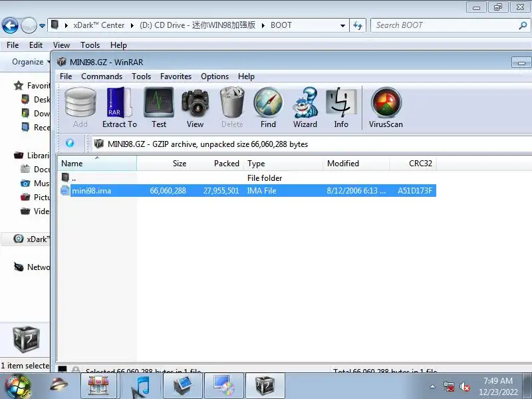Sort by Type column header
Image resolution: width=532 pixels, height=399 pixels.
pos(283,163)
